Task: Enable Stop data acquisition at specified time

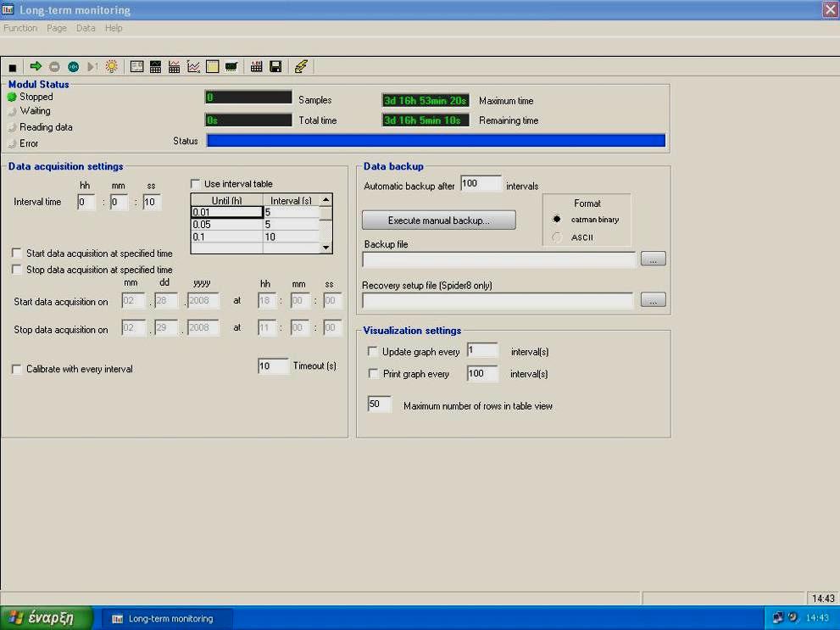Action: point(17,270)
